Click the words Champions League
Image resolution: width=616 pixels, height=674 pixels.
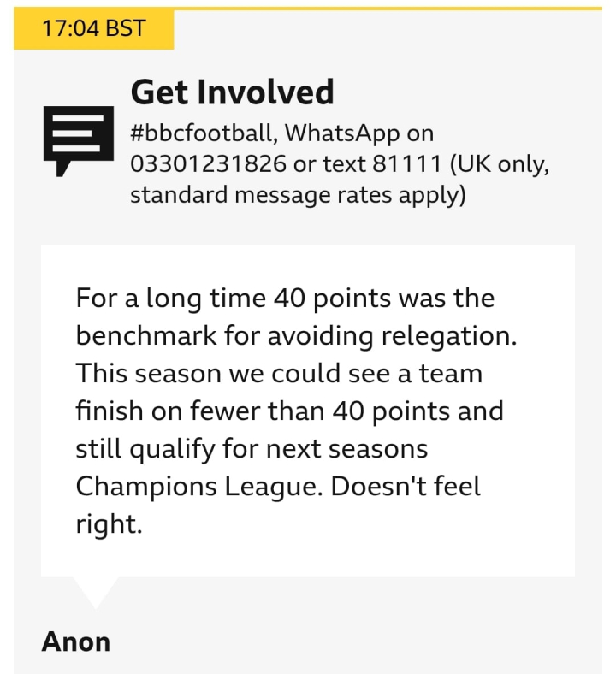199,488
